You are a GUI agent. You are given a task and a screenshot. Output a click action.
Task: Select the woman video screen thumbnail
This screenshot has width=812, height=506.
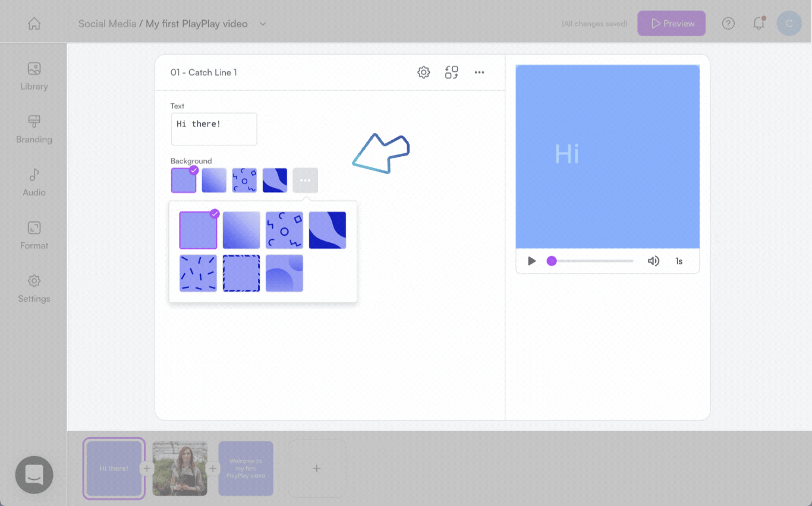pos(180,469)
